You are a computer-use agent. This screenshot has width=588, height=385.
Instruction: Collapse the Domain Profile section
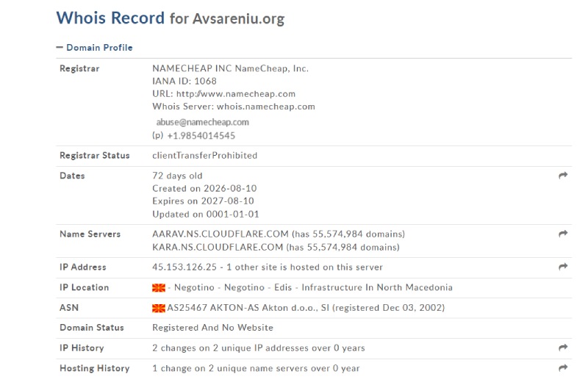pos(95,48)
